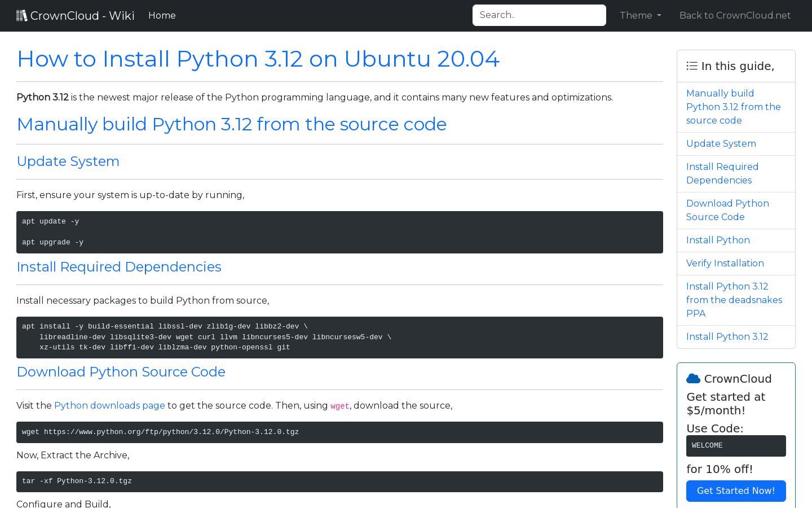Click 'Download Python Source Code' in the sidebar
812x508 pixels.
[x=727, y=210]
